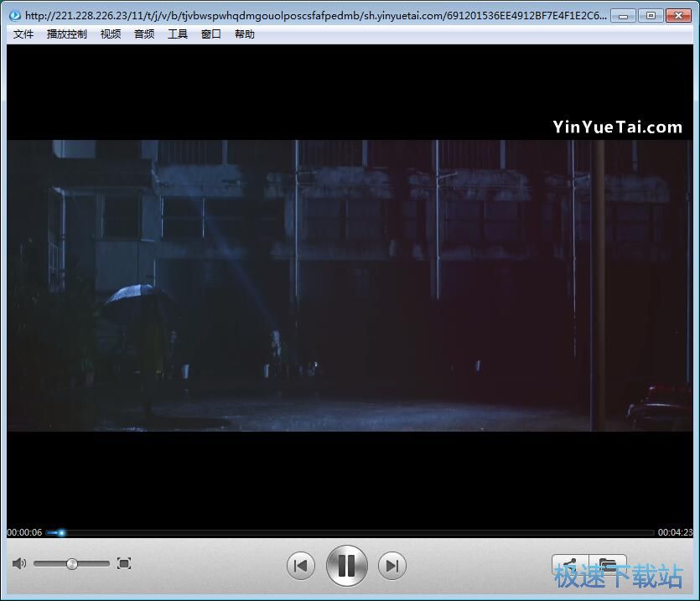Click the URL title bar text
The height and width of the screenshot is (601, 700).
tap(315, 16)
